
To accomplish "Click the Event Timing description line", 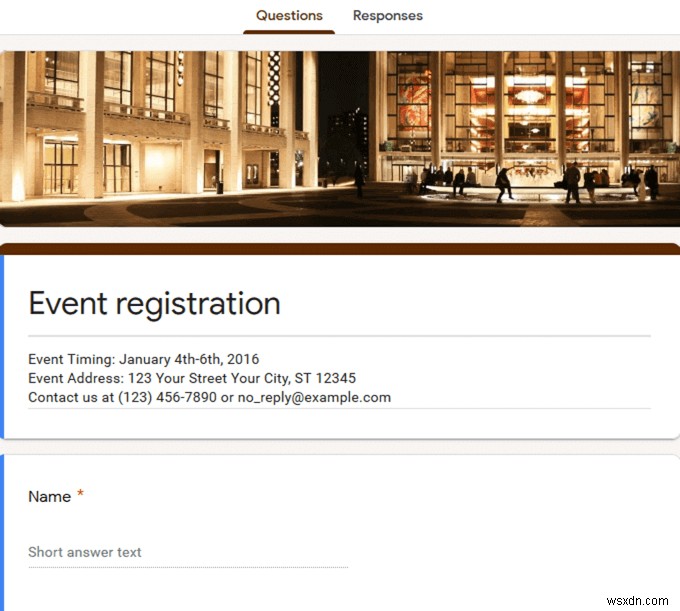I will point(144,359).
